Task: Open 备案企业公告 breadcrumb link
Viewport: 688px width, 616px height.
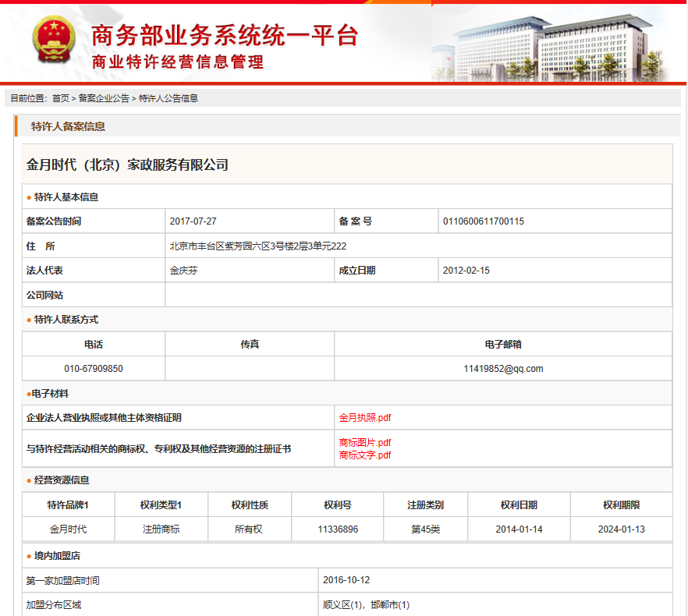Action: click(104, 98)
